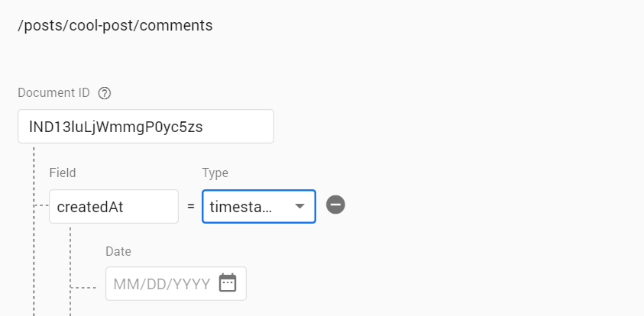
Task: Click the MM/DD/YYYY date input
Action: click(x=161, y=284)
